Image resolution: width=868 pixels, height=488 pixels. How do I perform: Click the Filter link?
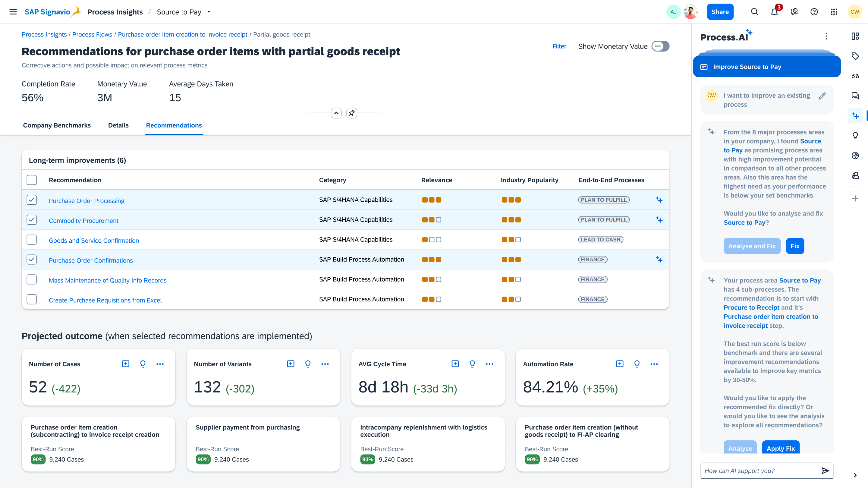[x=559, y=46]
